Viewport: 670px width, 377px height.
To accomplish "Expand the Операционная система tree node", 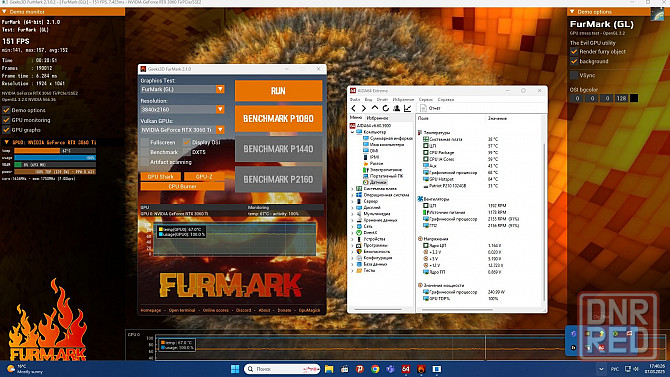I will [353, 195].
